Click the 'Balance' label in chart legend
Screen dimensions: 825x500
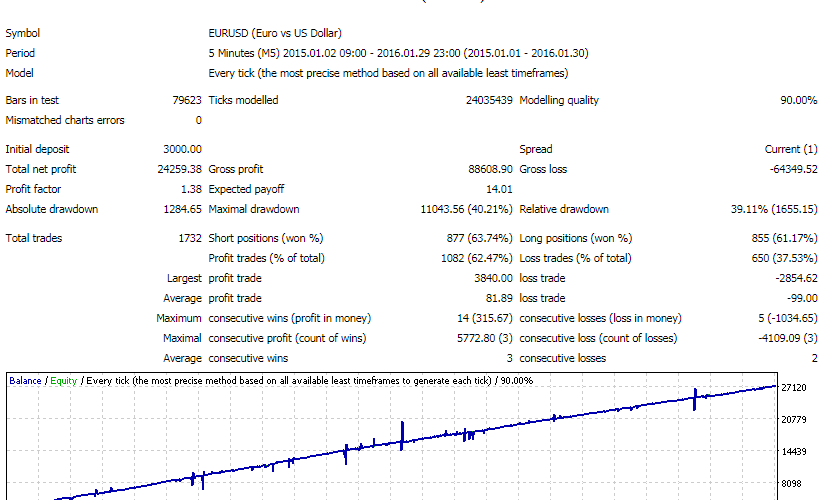point(26,380)
